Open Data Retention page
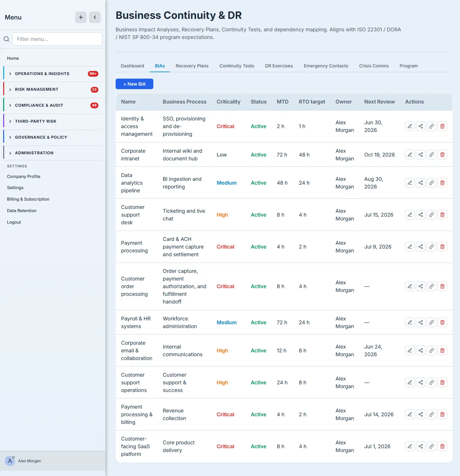This screenshot has width=460, height=476. [x=22, y=211]
